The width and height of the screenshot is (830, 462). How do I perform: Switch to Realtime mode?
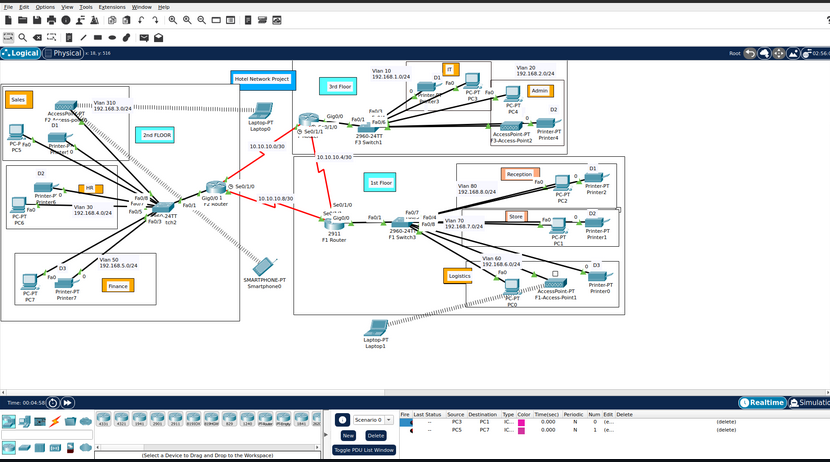pyautogui.click(x=762, y=403)
